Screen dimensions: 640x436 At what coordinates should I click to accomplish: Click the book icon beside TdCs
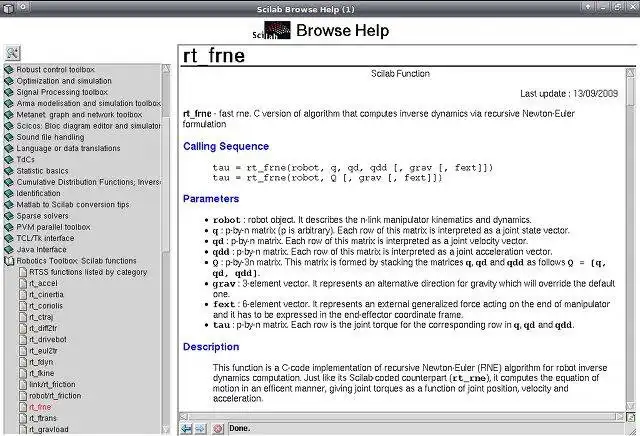click(9, 160)
